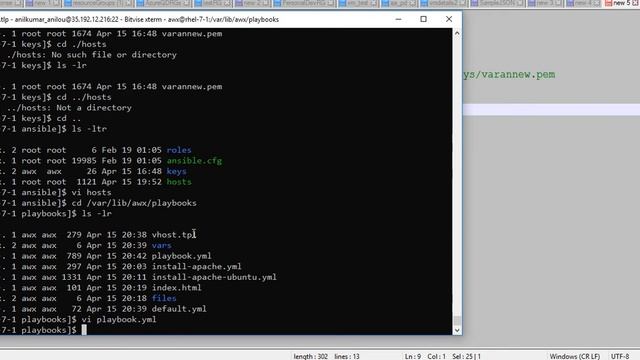Click './hosts: No such file or directory' message
The height and width of the screenshot is (360, 640).
click(x=91, y=55)
